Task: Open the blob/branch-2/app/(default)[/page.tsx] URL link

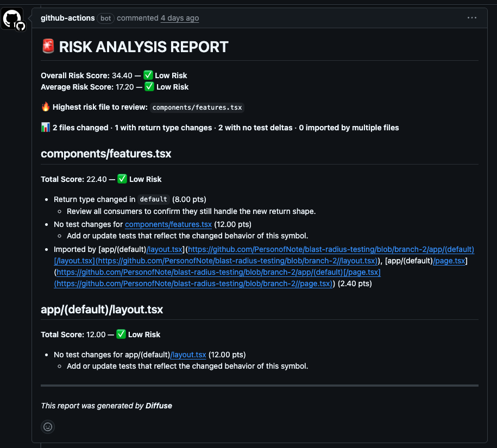Action: [x=218, y=272]
